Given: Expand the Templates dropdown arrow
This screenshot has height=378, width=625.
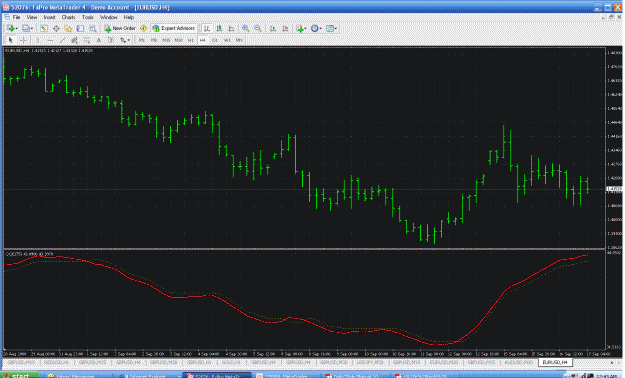Looking at the screenshot, I should 336,29.
